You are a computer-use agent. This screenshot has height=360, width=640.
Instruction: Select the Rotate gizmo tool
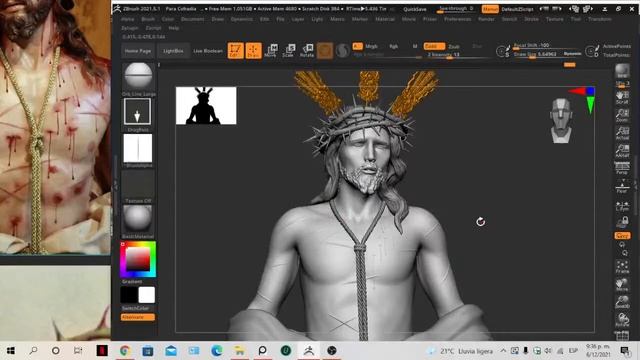tap(307, 51)
